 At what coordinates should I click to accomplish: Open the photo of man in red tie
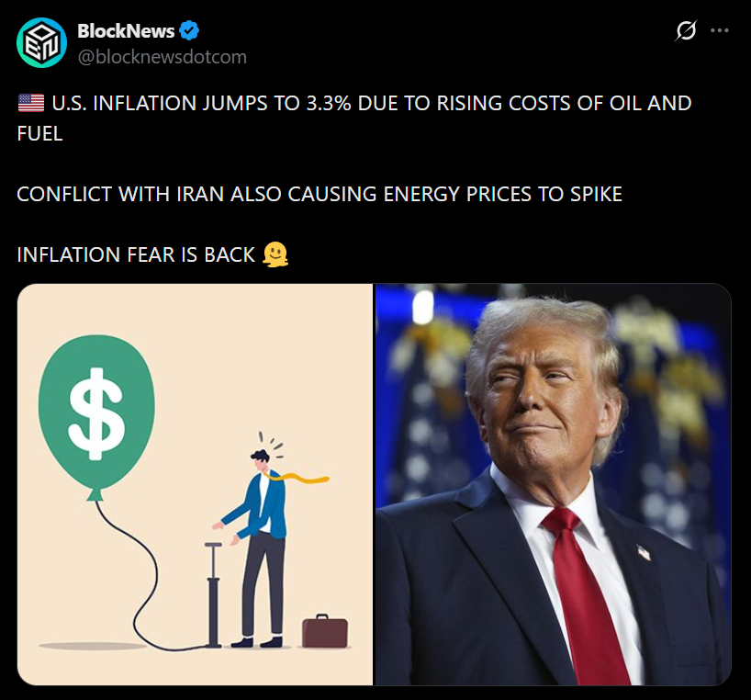pyautogui.click(x=554, y=484)
